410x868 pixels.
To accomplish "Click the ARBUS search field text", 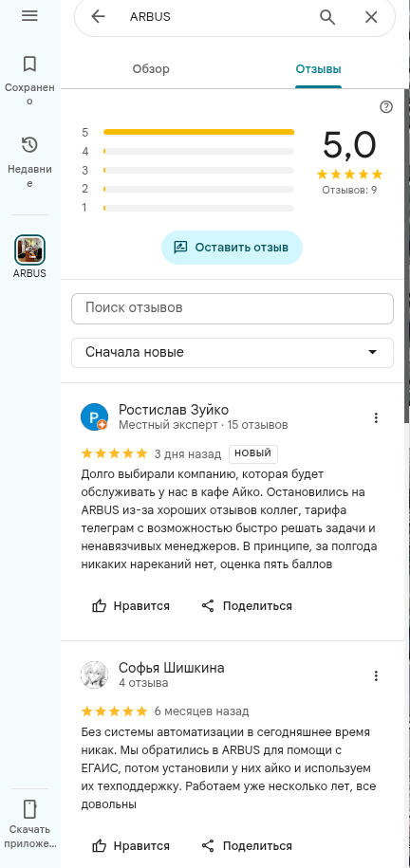I will click(150, 17).
